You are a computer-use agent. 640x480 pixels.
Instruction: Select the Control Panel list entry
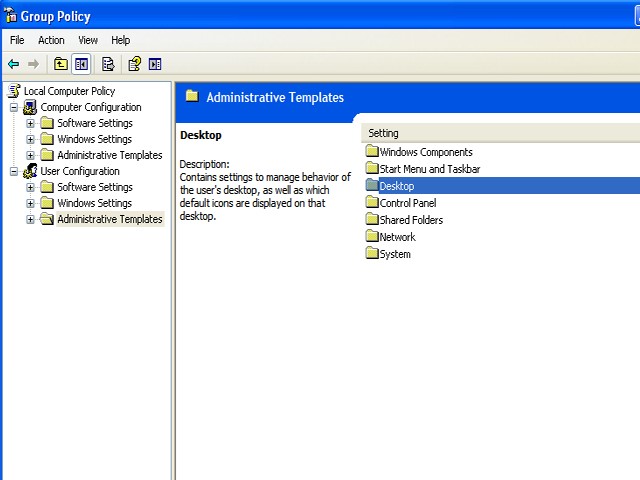coord(408,203)
